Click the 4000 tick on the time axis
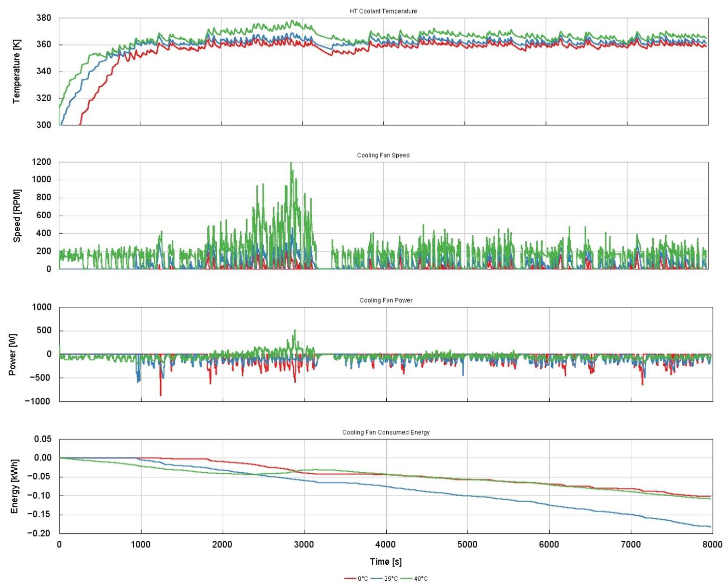 (386, 544)
